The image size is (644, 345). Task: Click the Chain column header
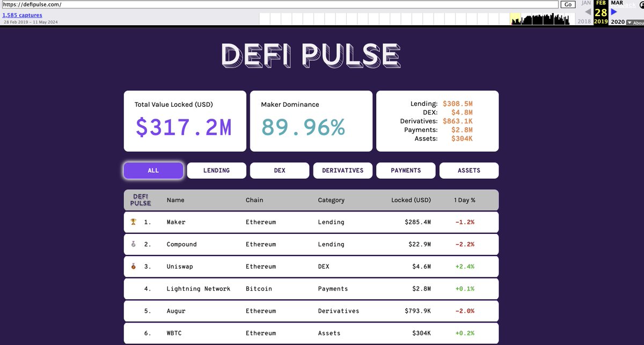(x=254, y=200)
